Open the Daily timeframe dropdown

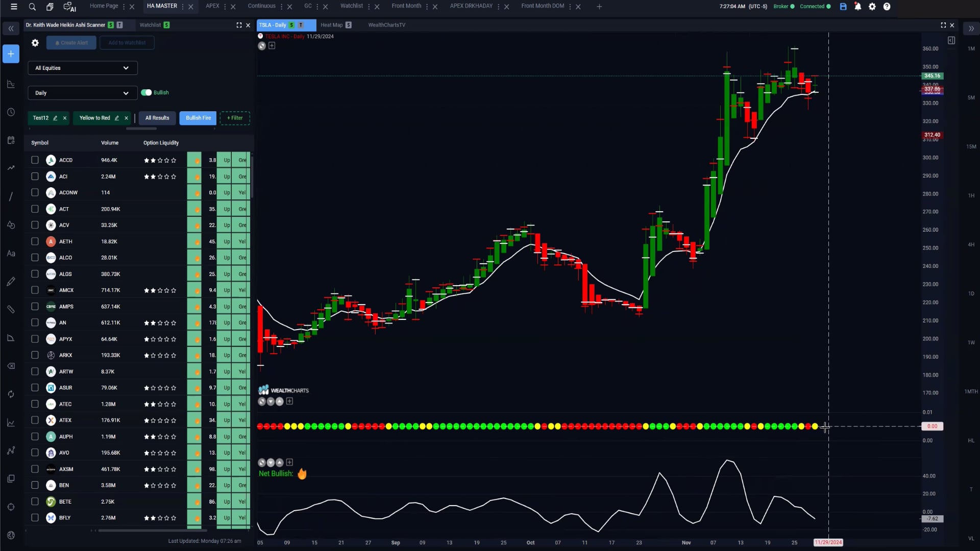(83, 93)
